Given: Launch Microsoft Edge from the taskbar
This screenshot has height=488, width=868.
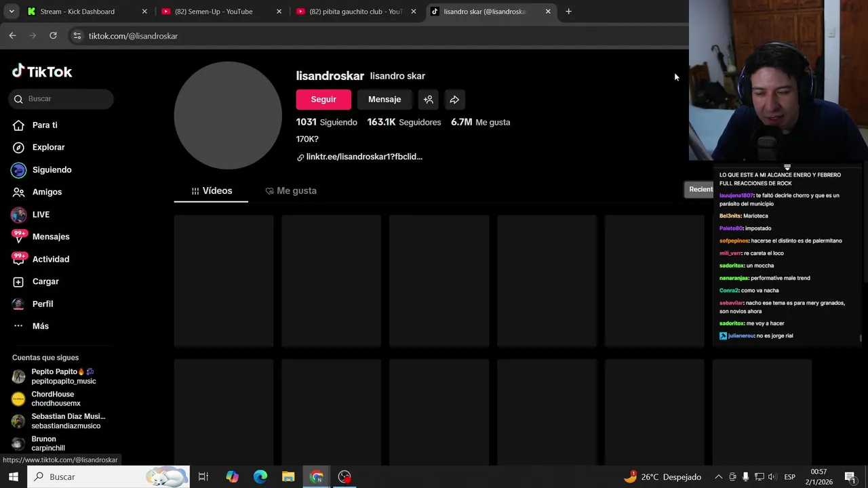Looking at the screenshot, I should click(x=260, y=476).
